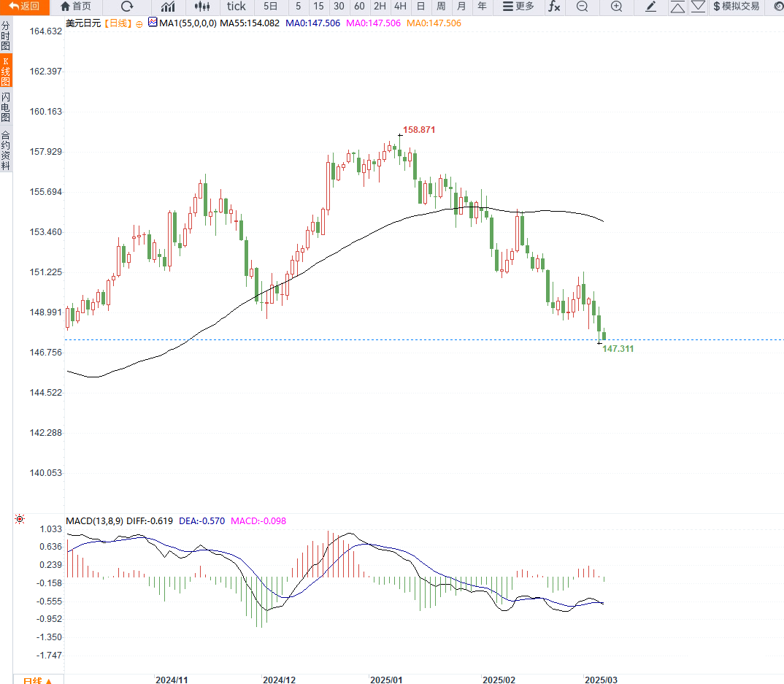
Task: Switch to 分时图 side tab
Action: click(6, 36)
